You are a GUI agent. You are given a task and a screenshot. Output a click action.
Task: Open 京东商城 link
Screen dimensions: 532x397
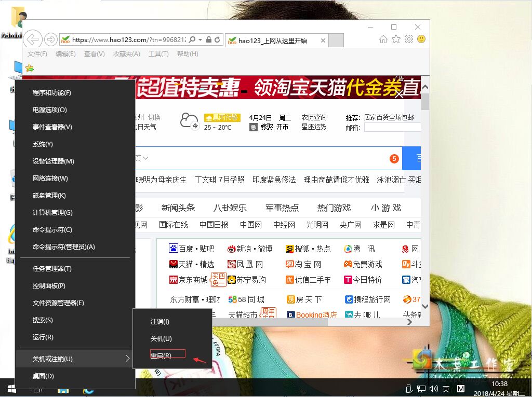click(x=188, y=280)
